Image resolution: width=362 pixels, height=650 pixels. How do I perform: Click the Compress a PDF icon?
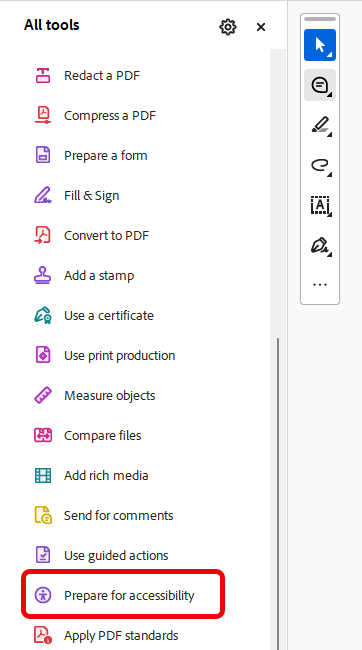[43, 115]
